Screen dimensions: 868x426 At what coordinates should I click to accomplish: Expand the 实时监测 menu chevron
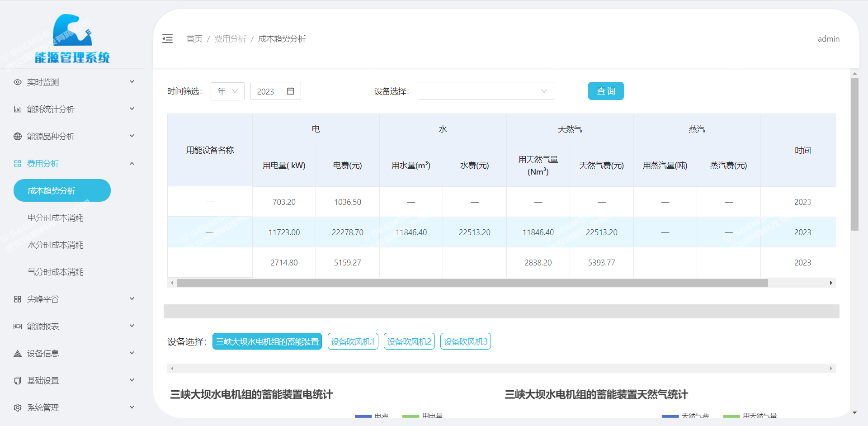[x=132, y=82]
